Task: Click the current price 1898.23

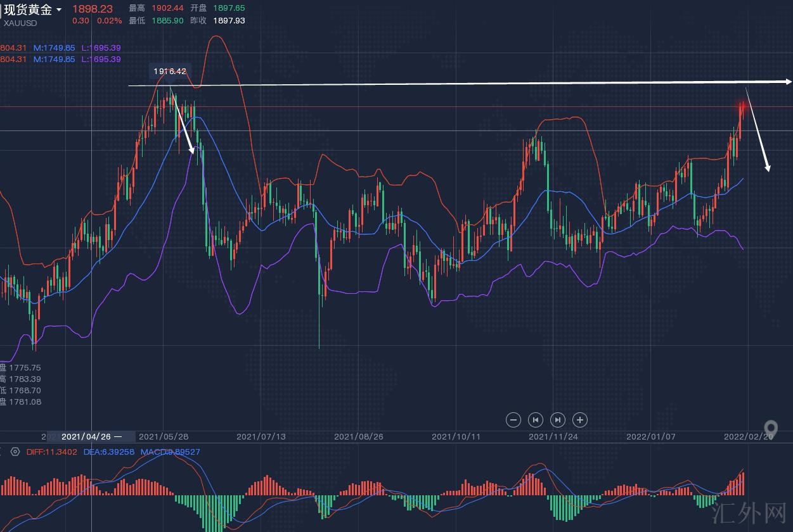Action: point(93,9)
